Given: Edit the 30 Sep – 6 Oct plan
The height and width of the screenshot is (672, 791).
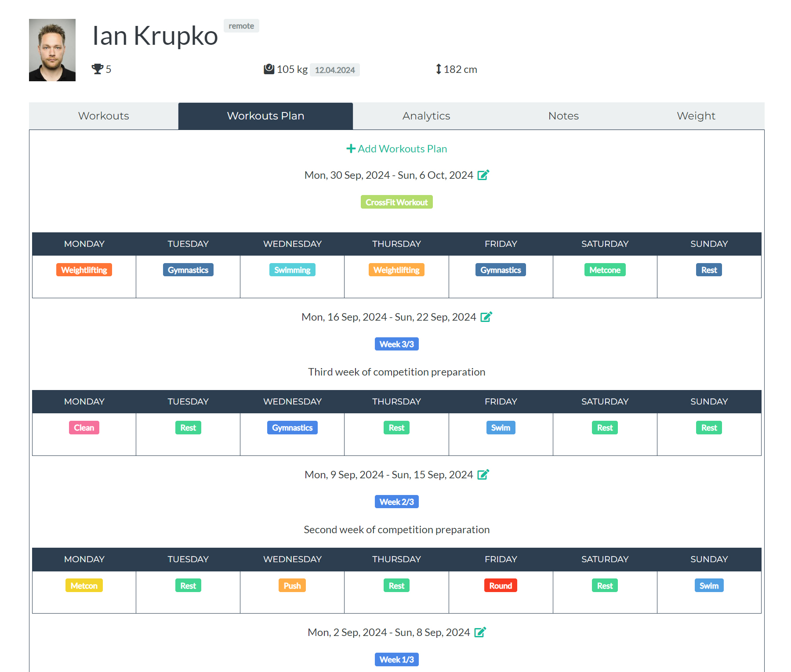Looking at the screenshot, I should pyautogui.click(x=483, y=175).
